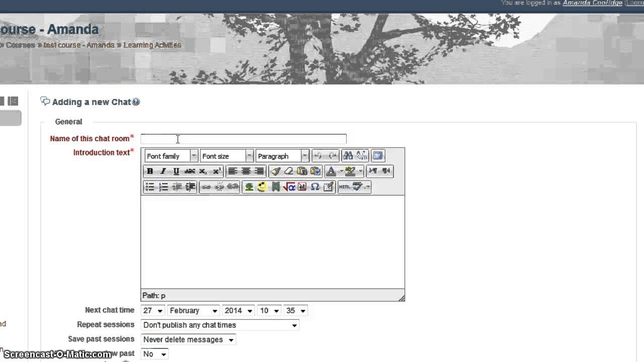Click the insert link chain icon

pyautogui.click(x=206, y=187)
